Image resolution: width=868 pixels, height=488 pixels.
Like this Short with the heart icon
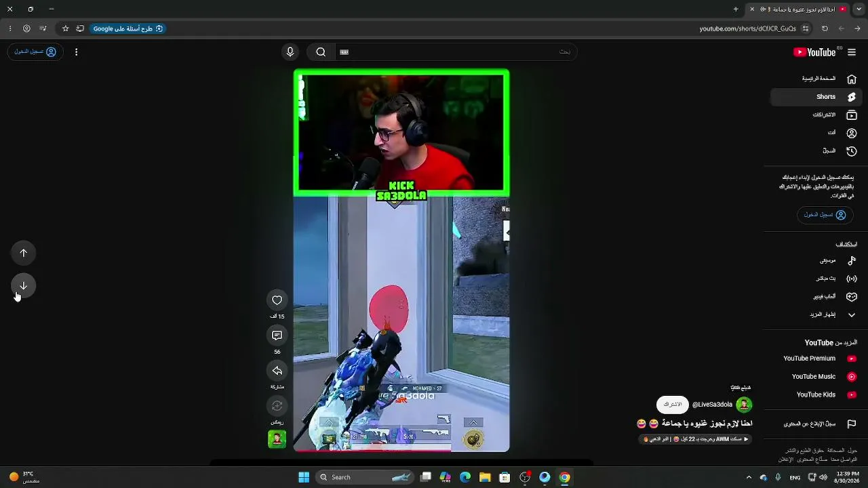277,300
